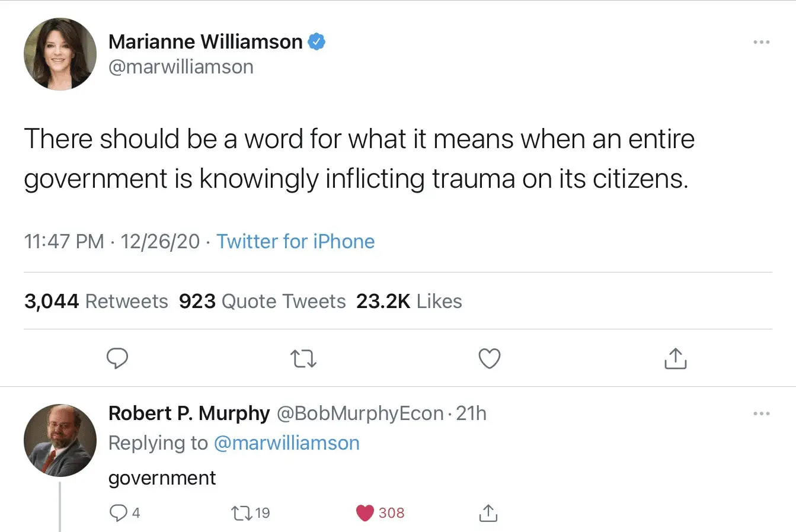The image size is (796, 532).
Task: Open more options for the main tweet
Action: 761,43
